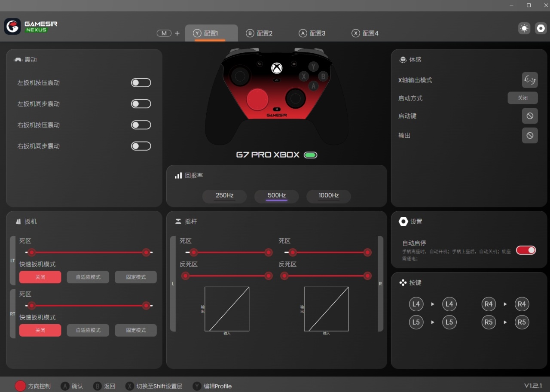550x392 pixels.
Task: Choose 自适应模式 for the RT trigger
Action: [x=88, y=330]
